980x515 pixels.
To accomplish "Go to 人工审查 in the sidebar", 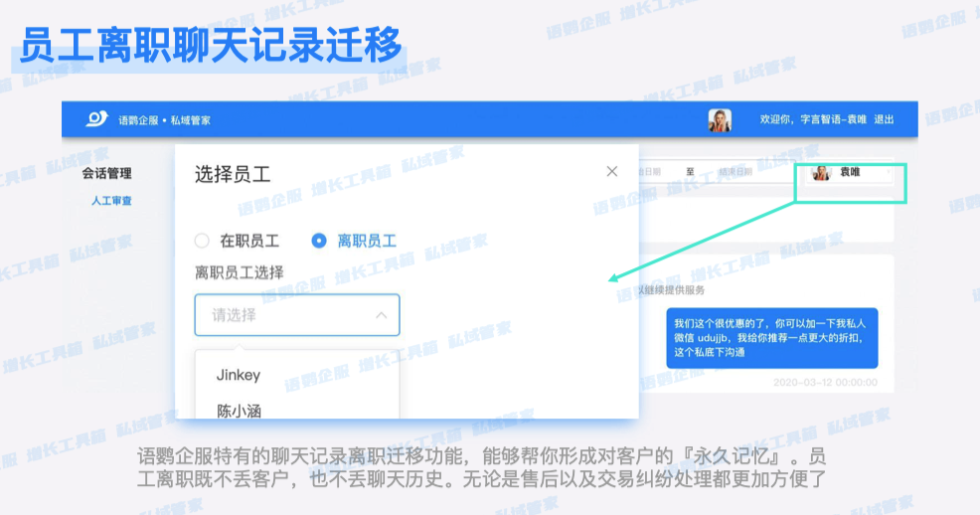I will (111, 201).
